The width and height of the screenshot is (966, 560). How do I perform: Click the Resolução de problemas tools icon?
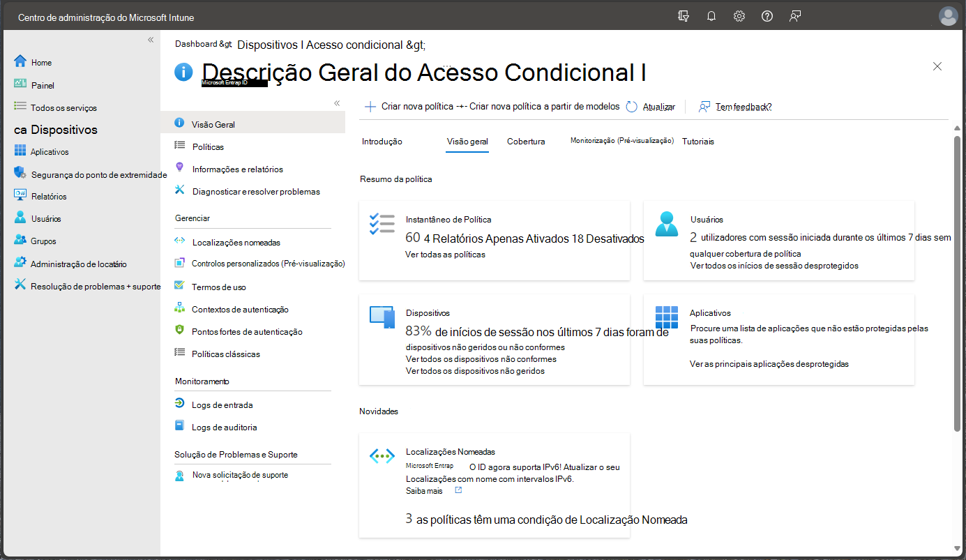point(20,285)
